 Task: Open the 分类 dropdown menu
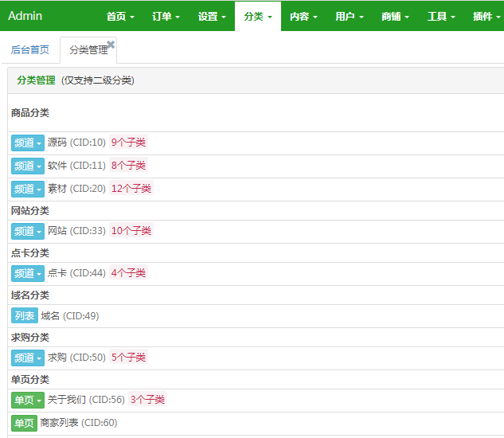point(258,16)
